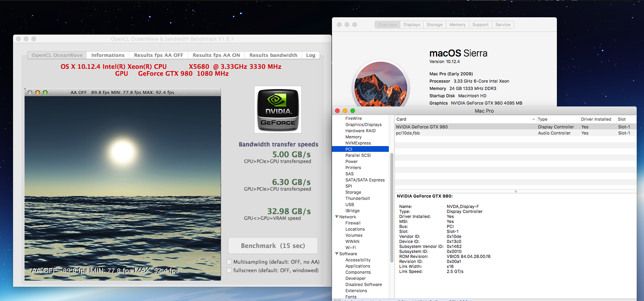
Task: Open the Log tab
Action: click(x=311, y=55)
